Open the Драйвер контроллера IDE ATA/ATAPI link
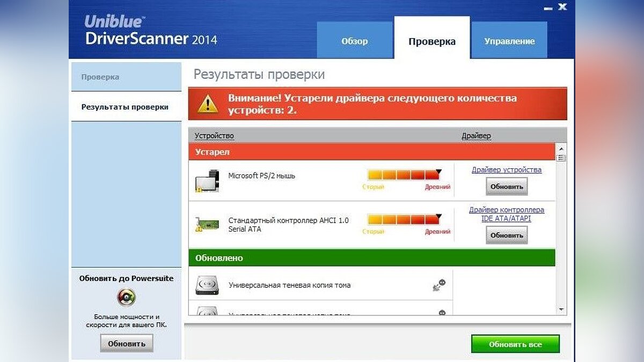Image resolution: width=644 pixels, height=362 pixels. [506, 214]
